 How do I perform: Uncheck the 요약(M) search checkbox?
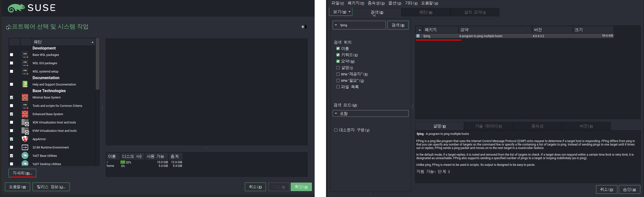tap(338, 61)
